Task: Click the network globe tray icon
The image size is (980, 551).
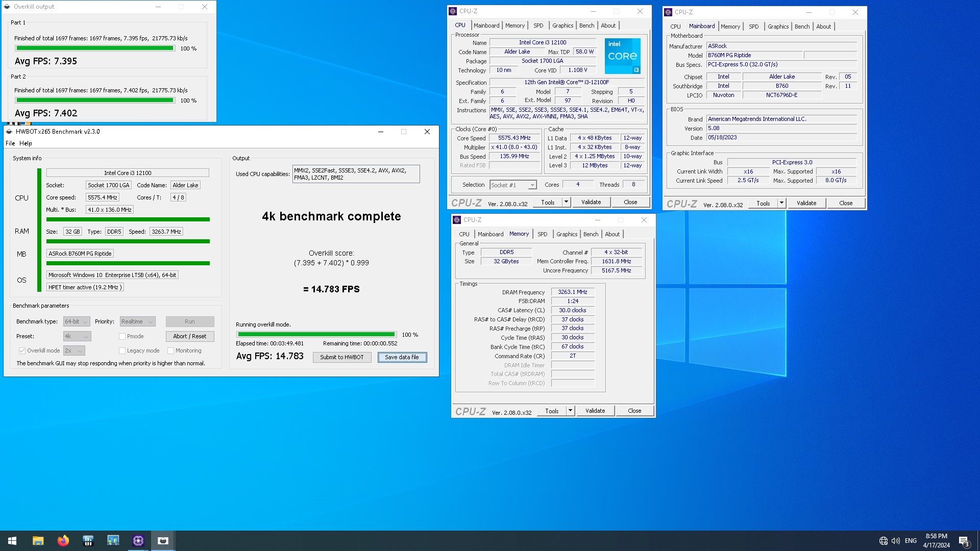Action: tap(884, 541)
